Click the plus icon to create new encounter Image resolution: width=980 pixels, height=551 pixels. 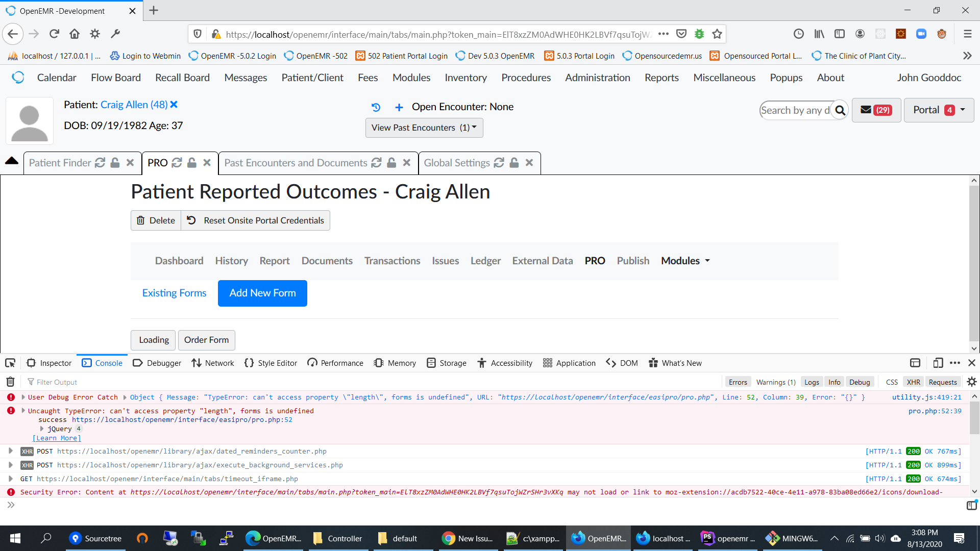pos(399,107)
